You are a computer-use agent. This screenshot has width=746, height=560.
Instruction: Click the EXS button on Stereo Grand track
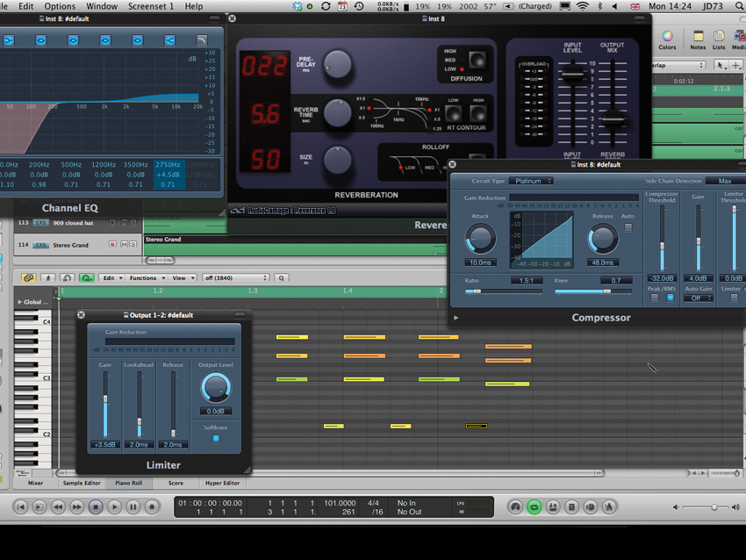click(41, 245)
